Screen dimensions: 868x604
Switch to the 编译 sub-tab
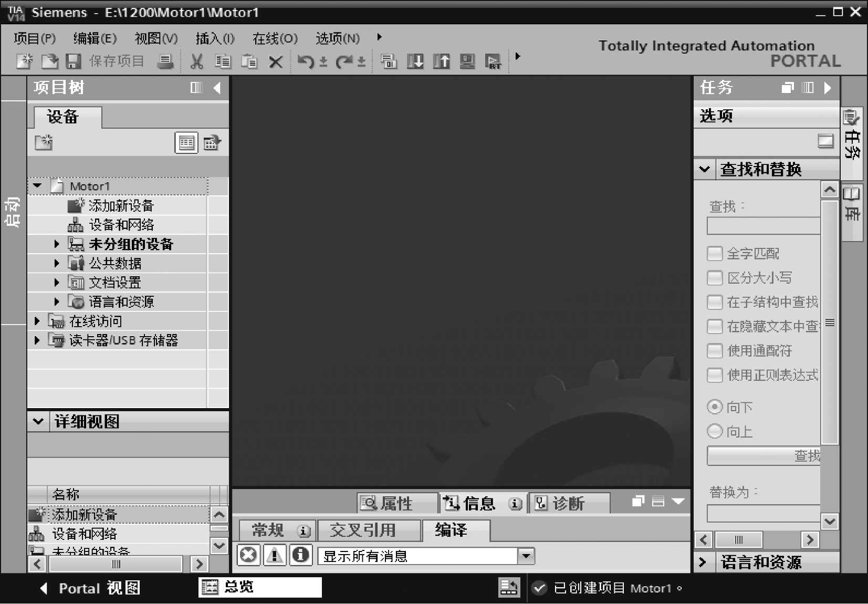tap(456, 530)
